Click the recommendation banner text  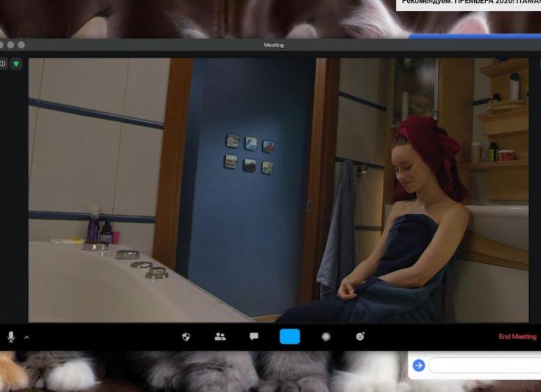pos(471,2)
